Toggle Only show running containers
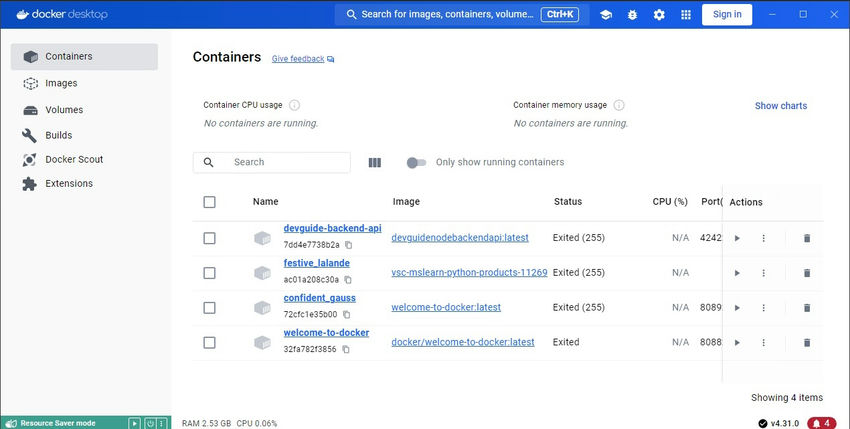Screen dimensions: 850x429 click(416, 162)
